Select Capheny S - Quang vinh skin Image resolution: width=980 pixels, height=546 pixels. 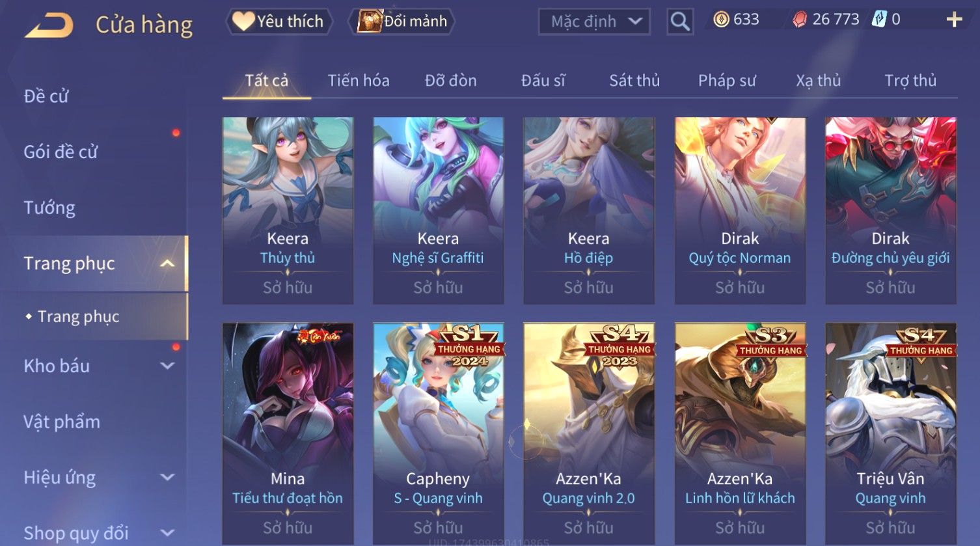438,434
